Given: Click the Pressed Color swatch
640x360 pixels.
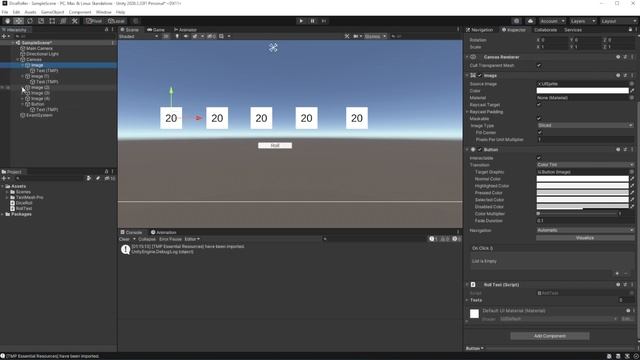Looking at the screenshot, I should (x=582, y=193).
